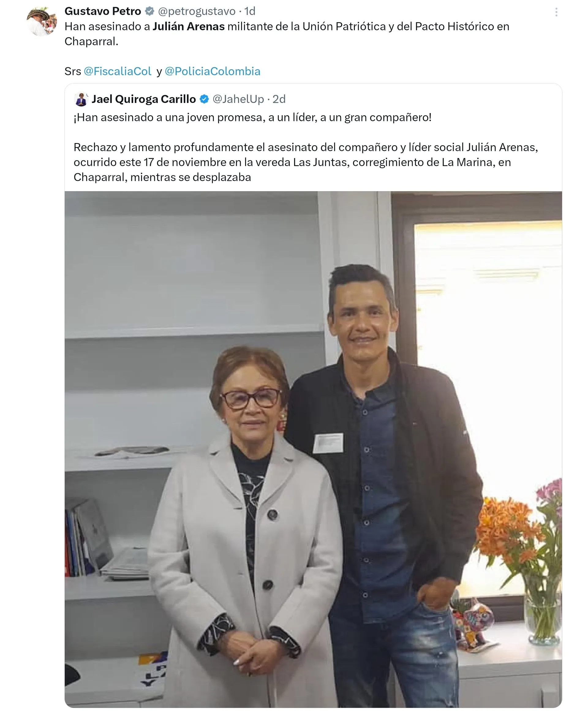Image resolution: width=588 pixels, height=714 pixels.
Task: Open the attached photo of two people
Action: [x=313, y=449]
